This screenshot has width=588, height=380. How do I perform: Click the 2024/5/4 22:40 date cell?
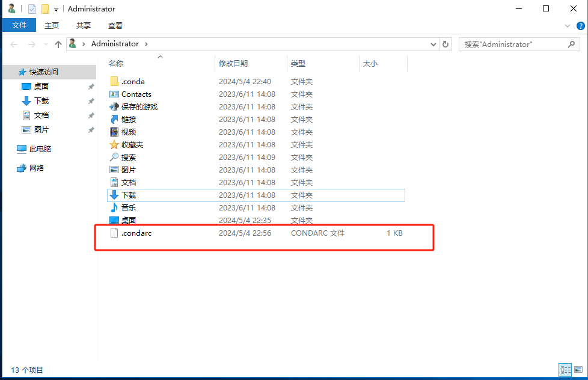pos(245,82)
